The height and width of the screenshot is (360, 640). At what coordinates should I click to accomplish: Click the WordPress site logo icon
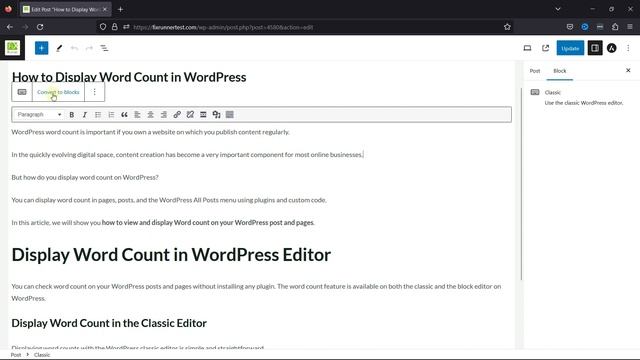12,48
